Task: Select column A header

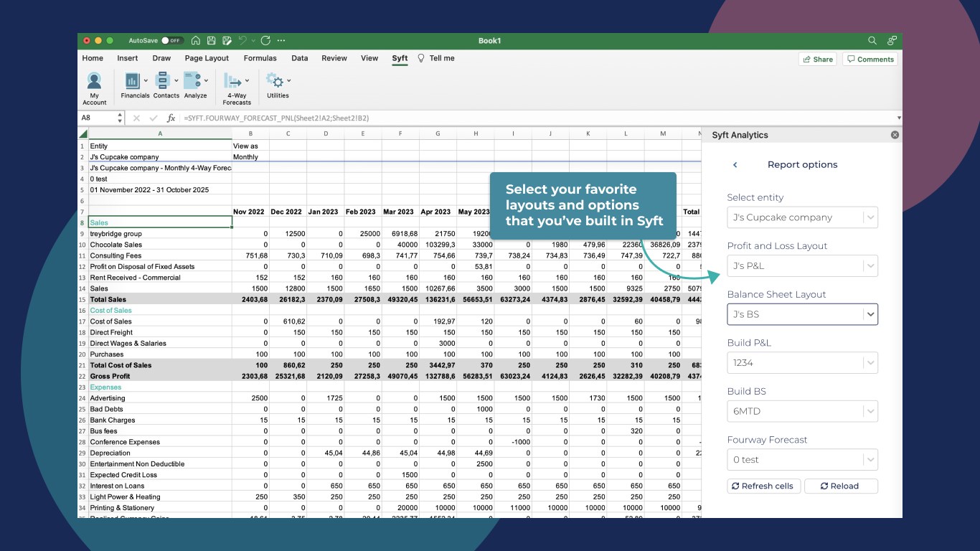Action: click(160, 133)
